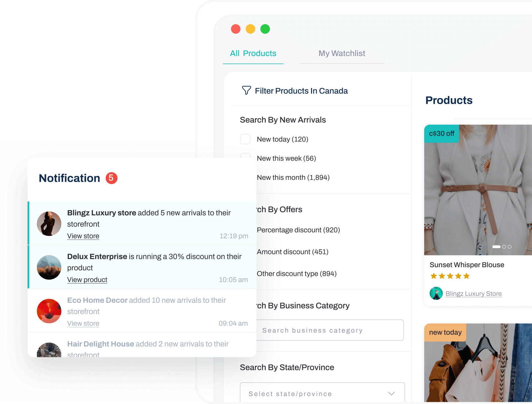Click View store under Eco Home Decor
The width and height of the screenshot is (532, 404).
[83, 324]
